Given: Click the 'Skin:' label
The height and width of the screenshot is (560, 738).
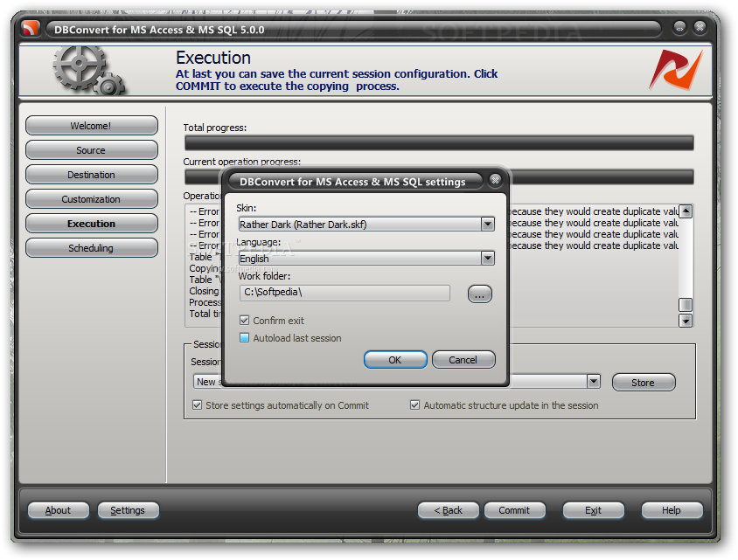Looking at the screenshot, I should click(247, 208).
